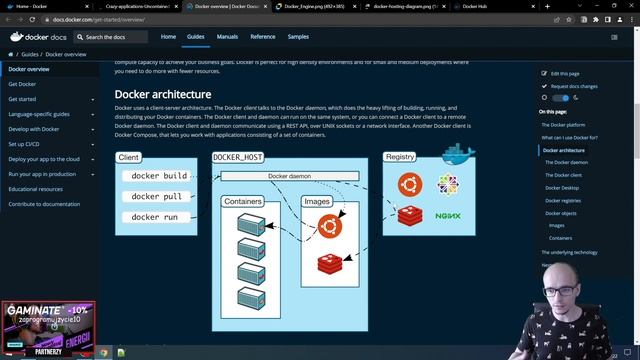Open the home breadcrumb icon

point(11,54)
